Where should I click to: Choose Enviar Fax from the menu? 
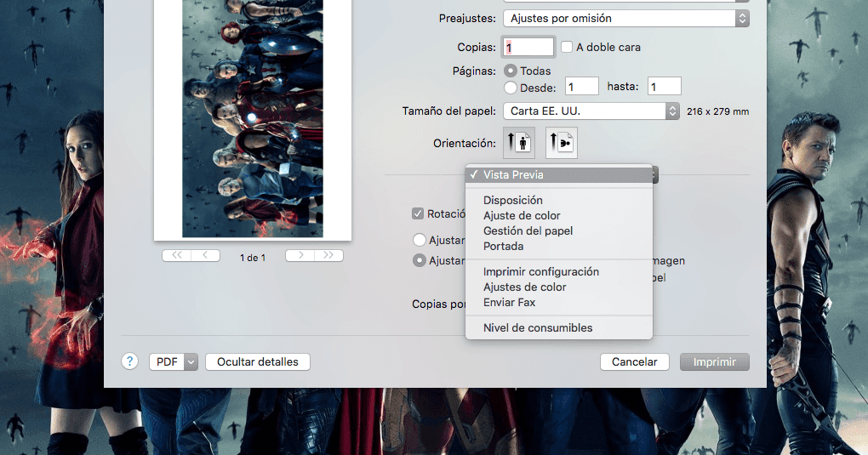(x=559, y=303)
